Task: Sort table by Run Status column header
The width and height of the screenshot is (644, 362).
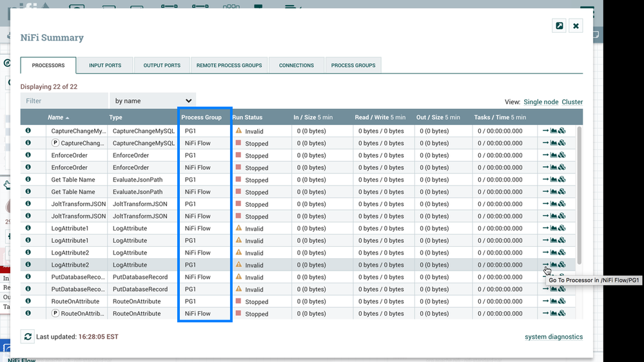Action: click(248, 117)
